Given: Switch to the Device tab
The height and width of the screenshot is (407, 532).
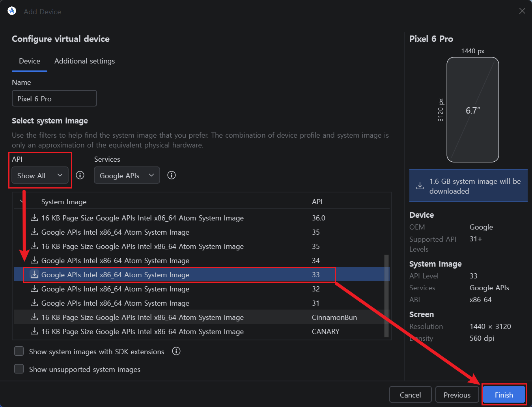Looking at the screenshot, I should tap(30, 61).
